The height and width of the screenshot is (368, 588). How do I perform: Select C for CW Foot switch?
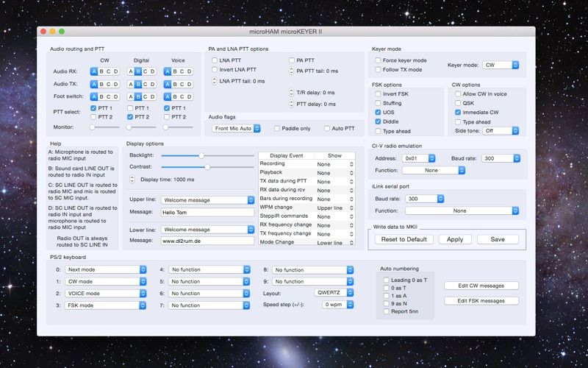coord(108,96)
